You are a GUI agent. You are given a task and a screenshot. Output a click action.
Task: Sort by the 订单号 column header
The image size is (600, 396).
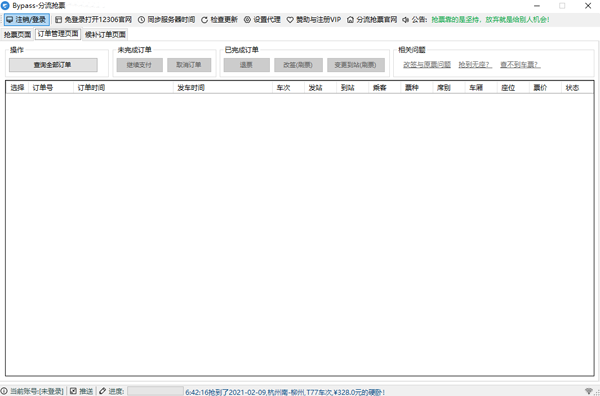(x=51, y=88)
